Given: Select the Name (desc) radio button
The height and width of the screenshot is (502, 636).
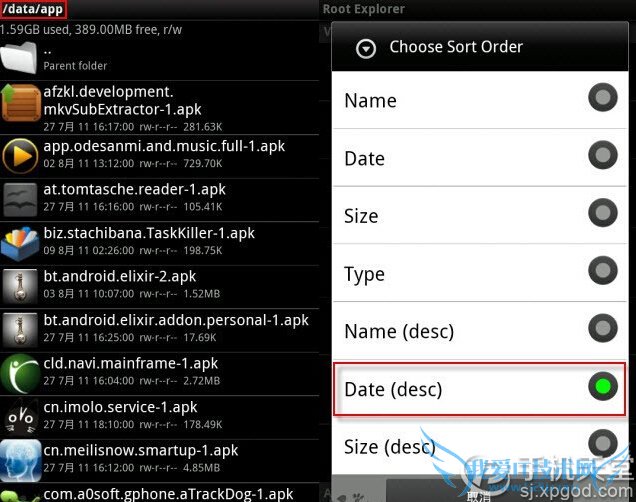Looking at the screenshot, I should click(603, 328).
